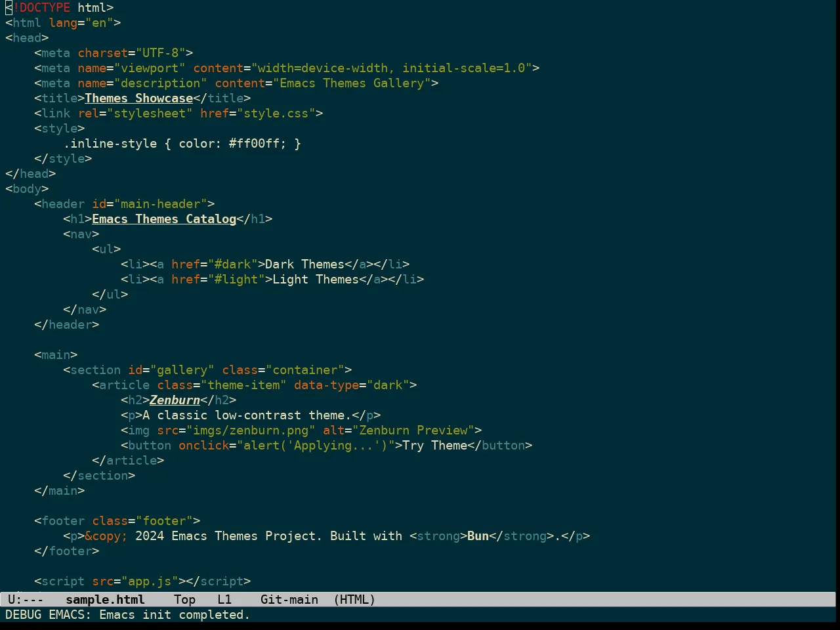Click the closing </head> tag
Image resolution: width=840 pixels, height=630 pixels.
(x=30, y=173)
